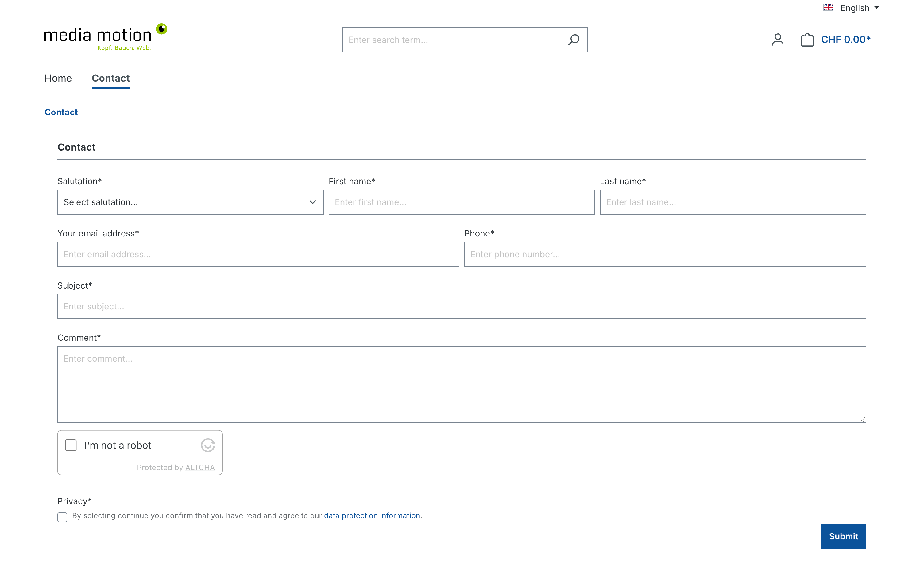Screen dimensions: 924x567
Task: Click the Submit button
Action: (x=844, y=536)
